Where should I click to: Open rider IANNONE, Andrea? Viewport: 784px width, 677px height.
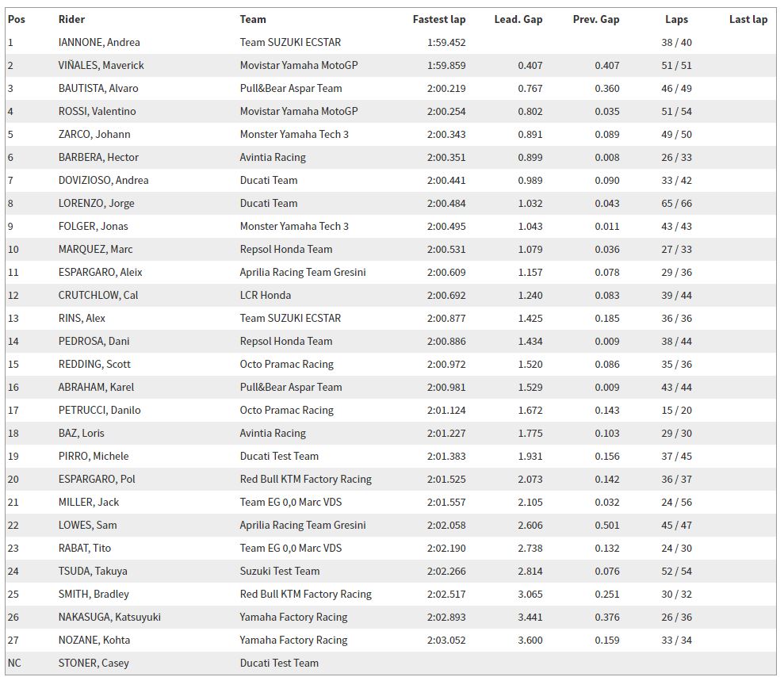coord(99,43)
